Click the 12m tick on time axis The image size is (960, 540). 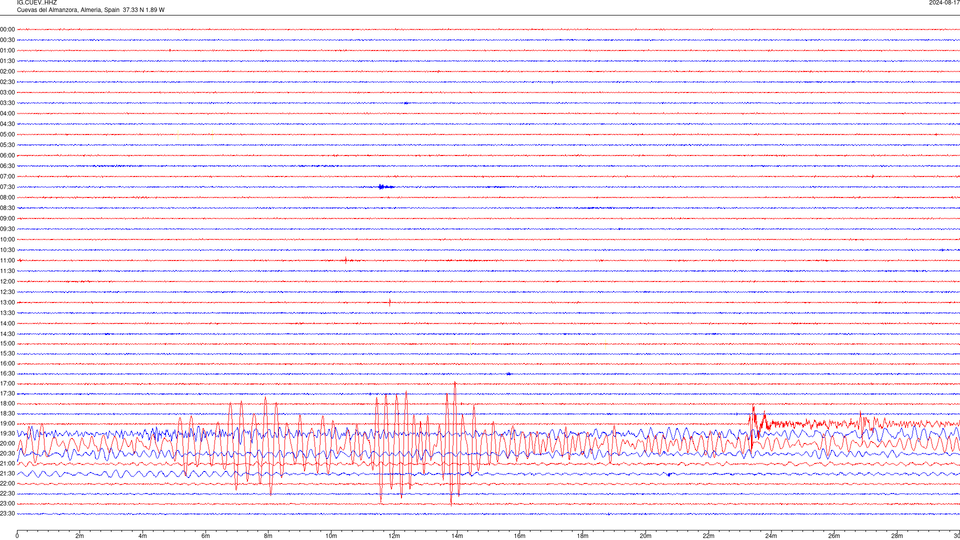[x=394, y=536]
